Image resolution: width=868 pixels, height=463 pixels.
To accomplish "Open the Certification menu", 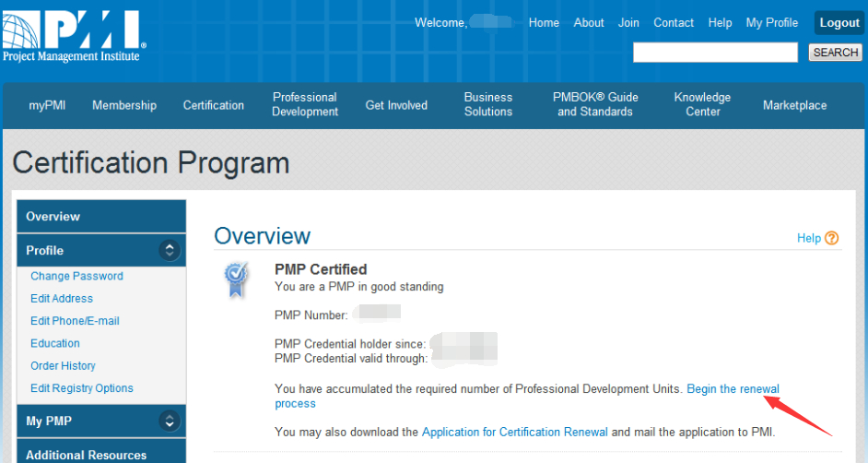I will pyautogui.click(x=214, y=105).
